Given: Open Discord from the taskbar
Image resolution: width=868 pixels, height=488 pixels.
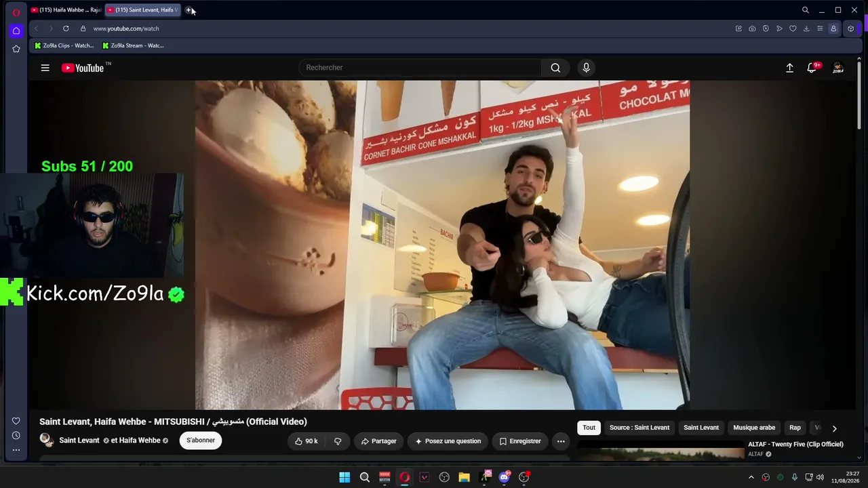Looking at the screenshot, I should 504,477.
